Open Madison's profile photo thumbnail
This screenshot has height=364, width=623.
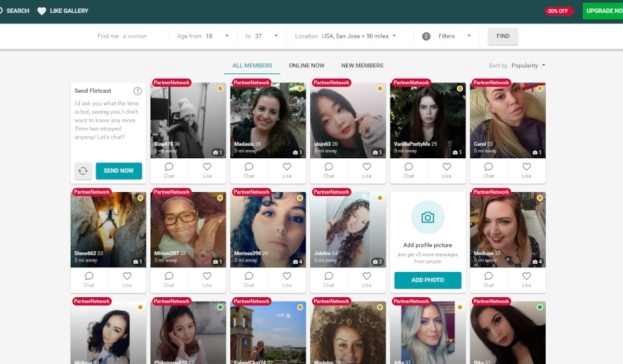point(507,229)
